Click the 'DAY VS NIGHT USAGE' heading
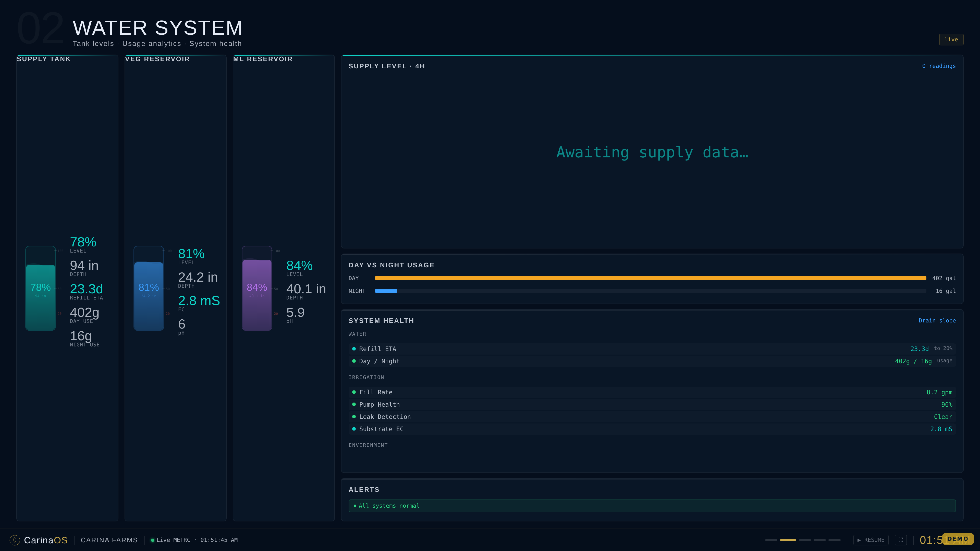Image resolution: width=980 pixels, height=551 pixels. click(x=391, y=265)
